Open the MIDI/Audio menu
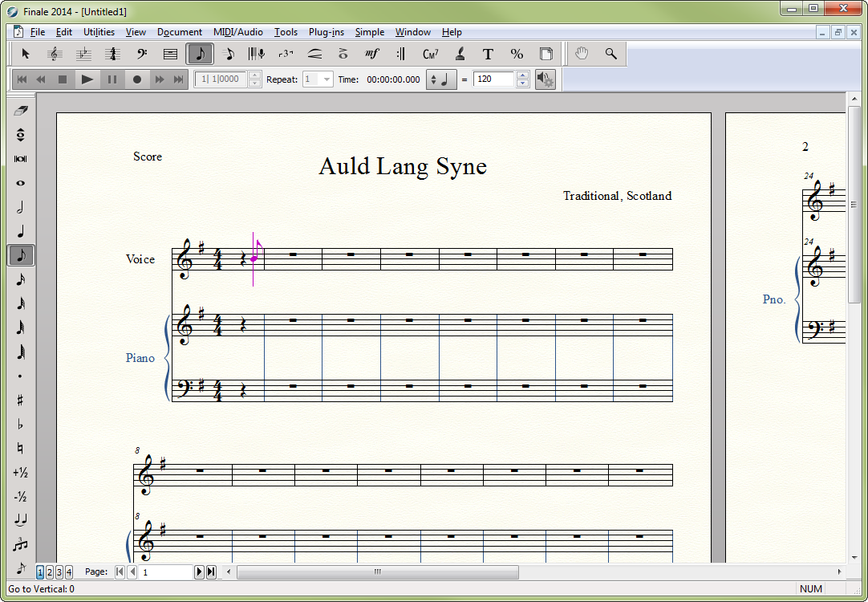 (238, 32)
